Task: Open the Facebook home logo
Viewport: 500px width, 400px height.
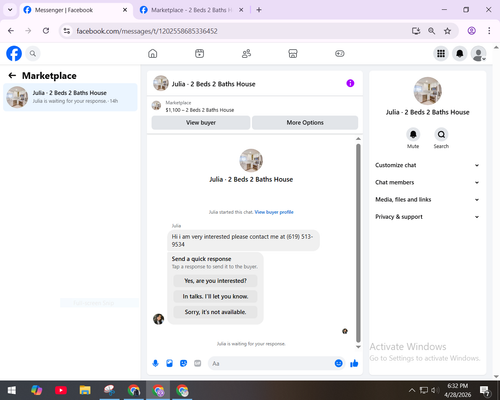Action: [14, 53]
